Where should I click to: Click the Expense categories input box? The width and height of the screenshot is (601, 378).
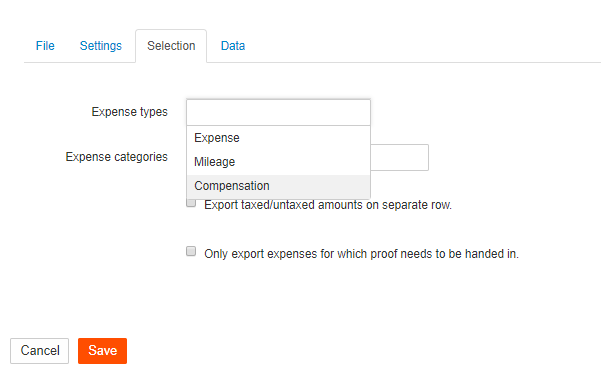[x=399, y=158]
